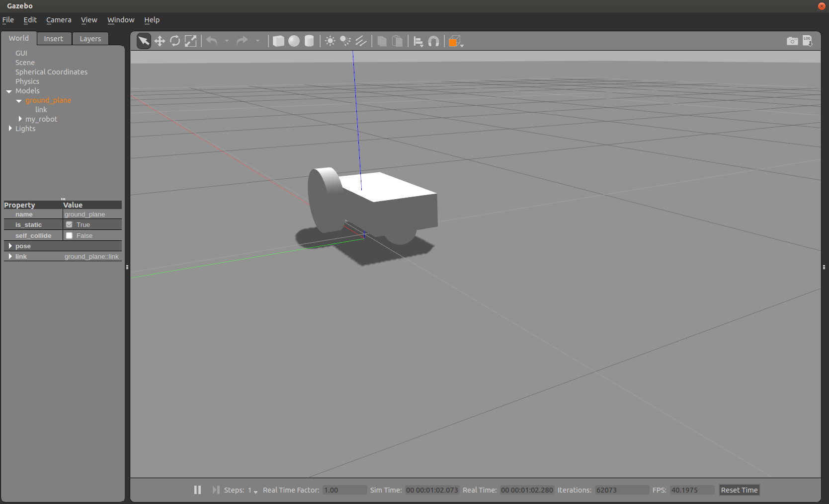This screenshot has width=829, height=504.
Task: Add a directional light
Action: click(361, 41)
